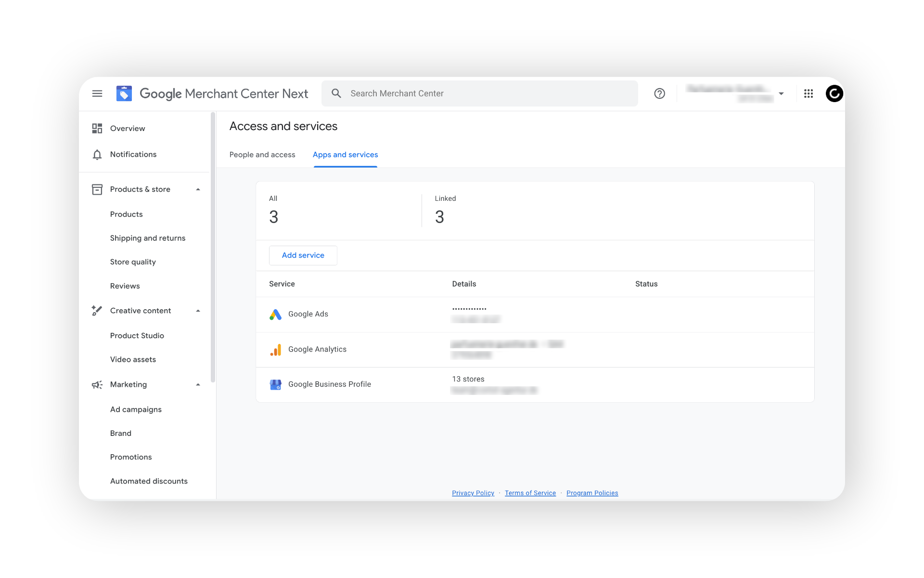
Task: Click the Details column header
Action: click(x=464, y=284)
